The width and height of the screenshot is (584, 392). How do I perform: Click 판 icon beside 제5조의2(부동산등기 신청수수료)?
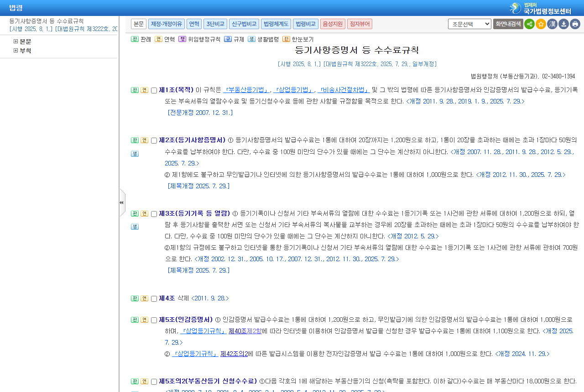click(x=135, y=381)
